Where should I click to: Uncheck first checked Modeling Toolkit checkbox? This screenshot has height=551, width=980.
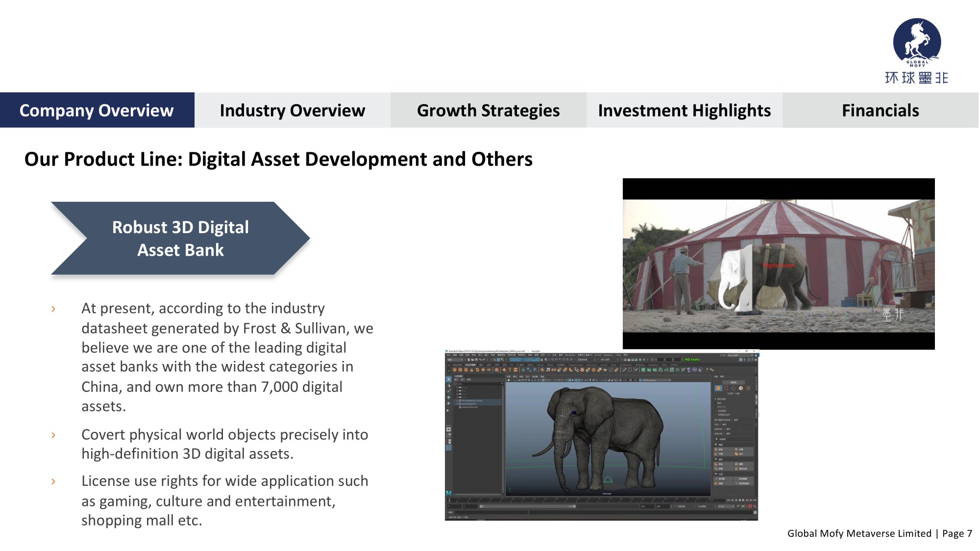click(716, 411)
